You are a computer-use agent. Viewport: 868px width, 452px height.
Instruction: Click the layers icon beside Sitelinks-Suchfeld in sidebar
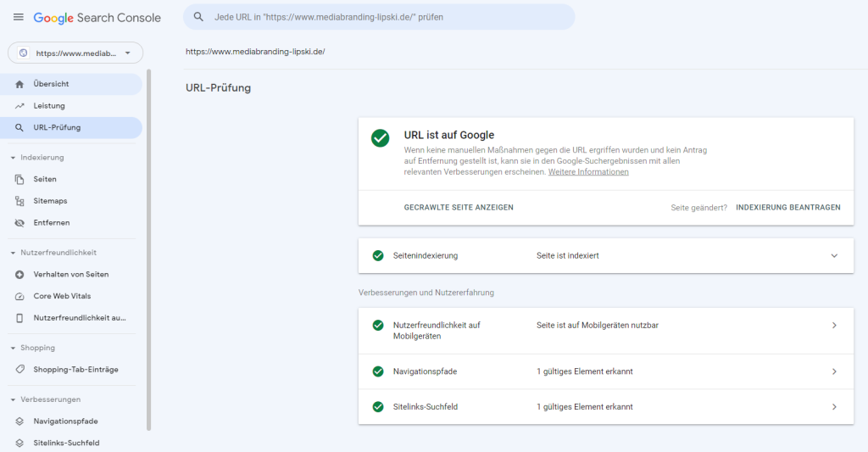click(19, 444)
